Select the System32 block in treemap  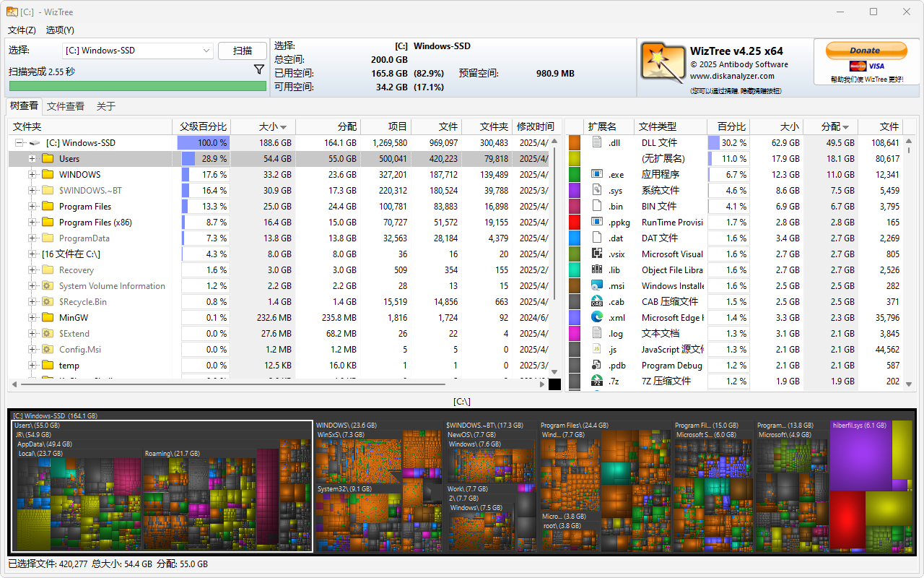(x=358, y=517)
